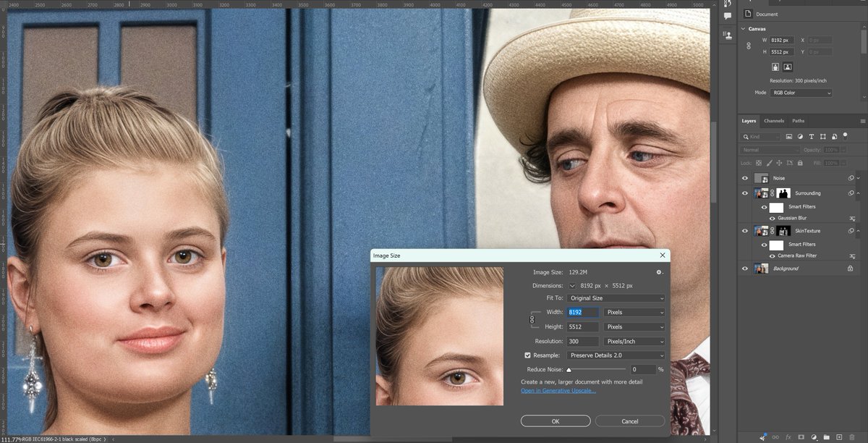Set canvas to portrait orientation
The width and height of the screenshot is (868, 443).
coord(777,67)
